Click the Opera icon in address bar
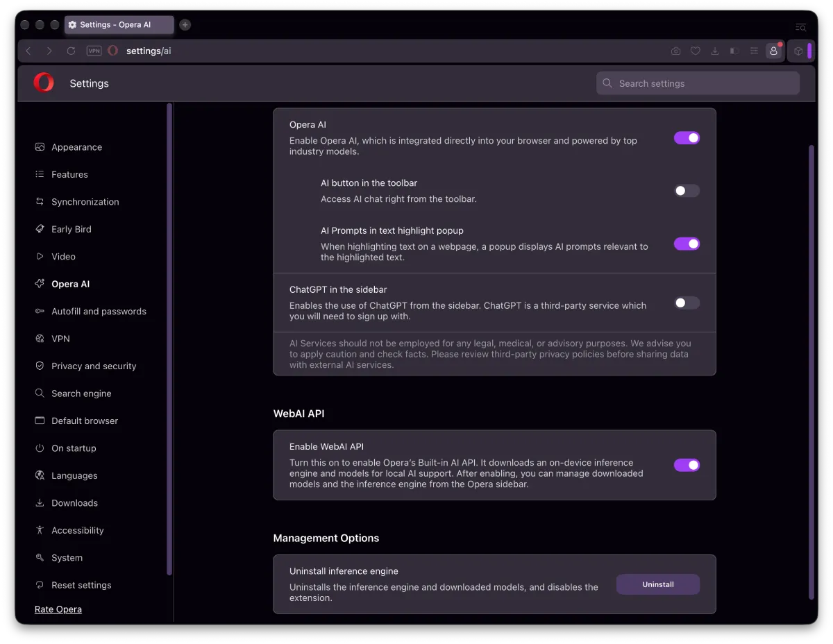833x644 pixels. click(x=113, y=51)
